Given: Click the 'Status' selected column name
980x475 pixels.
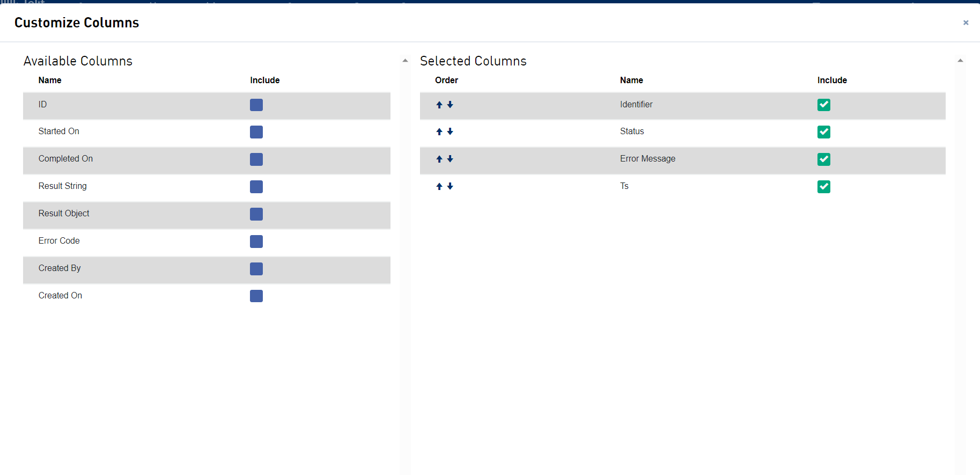Looking at the screenshot, I should coord(632,131).
